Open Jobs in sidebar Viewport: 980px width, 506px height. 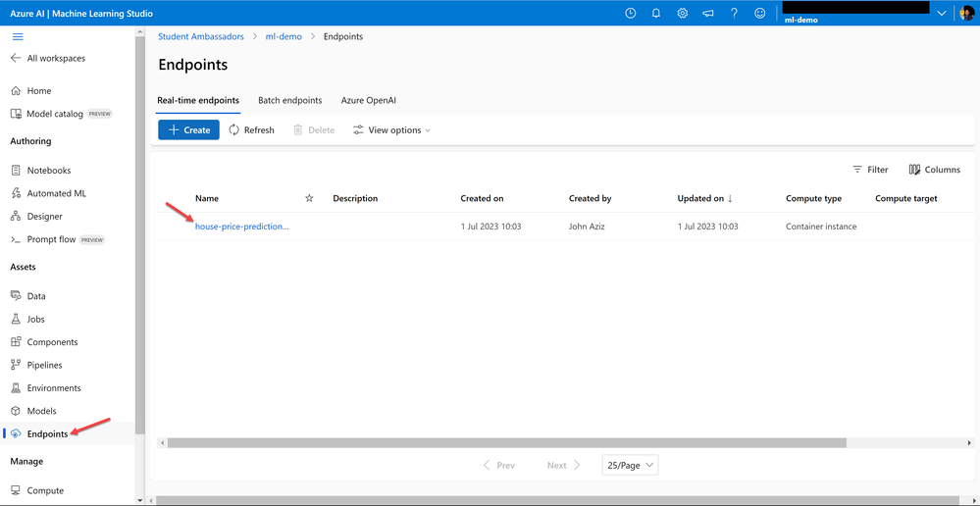(x=28, y=320)
